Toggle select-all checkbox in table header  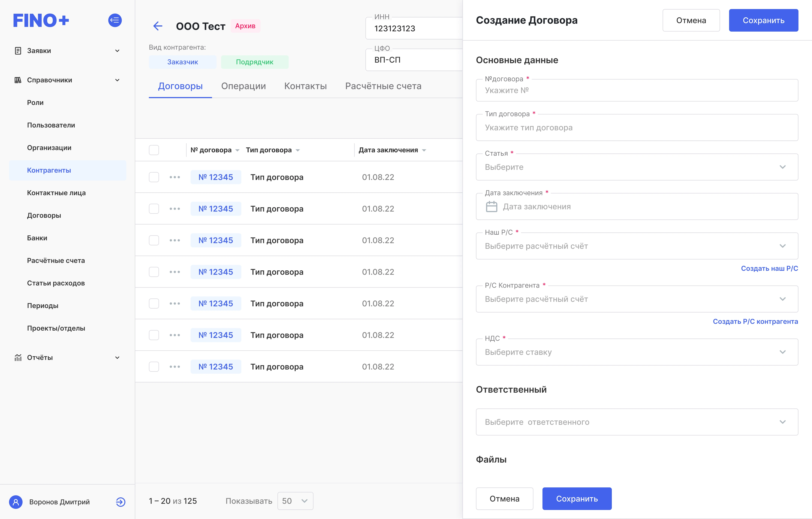pyautogui.click(x=154, y=150)
